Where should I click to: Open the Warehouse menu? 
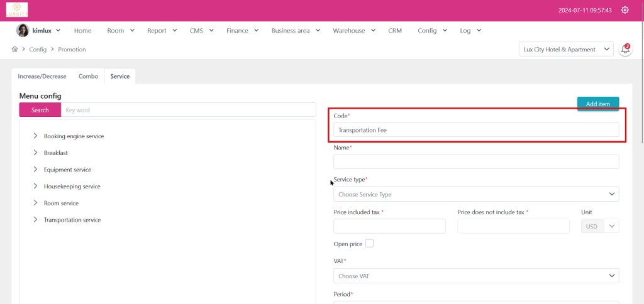tap(353, 30)
